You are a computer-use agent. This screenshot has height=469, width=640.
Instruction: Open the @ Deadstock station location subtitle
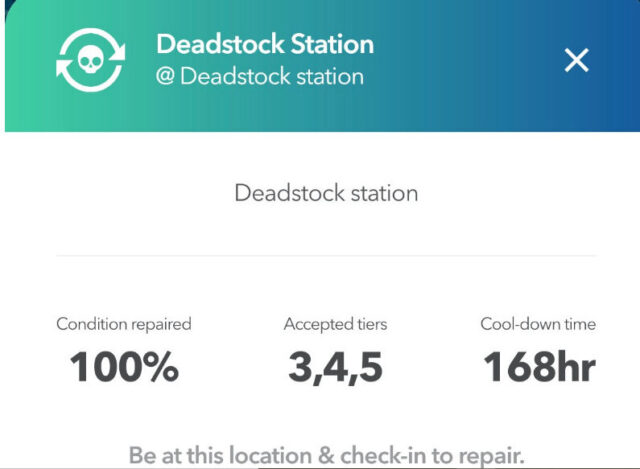(x=260, y=76)
